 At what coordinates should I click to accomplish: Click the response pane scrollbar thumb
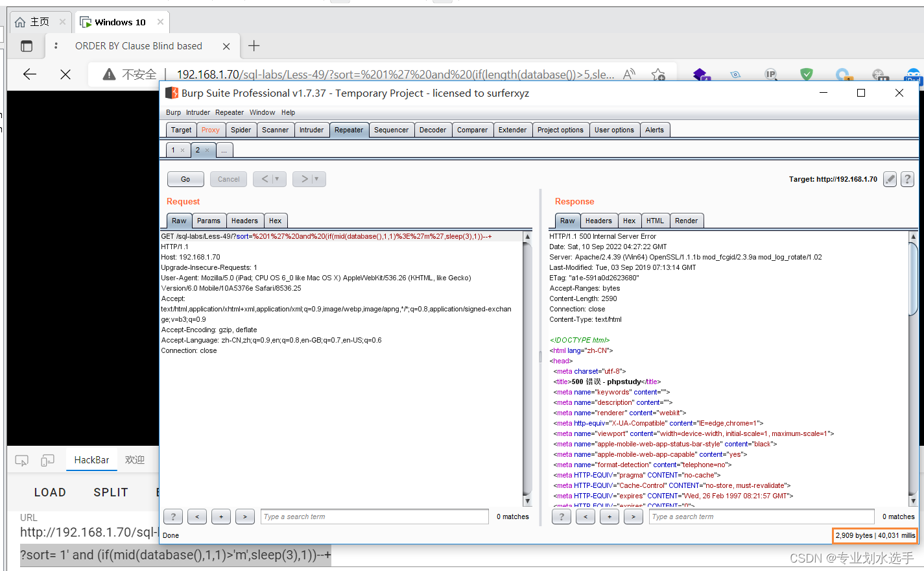pyautogui.click(x=914, y=279)
